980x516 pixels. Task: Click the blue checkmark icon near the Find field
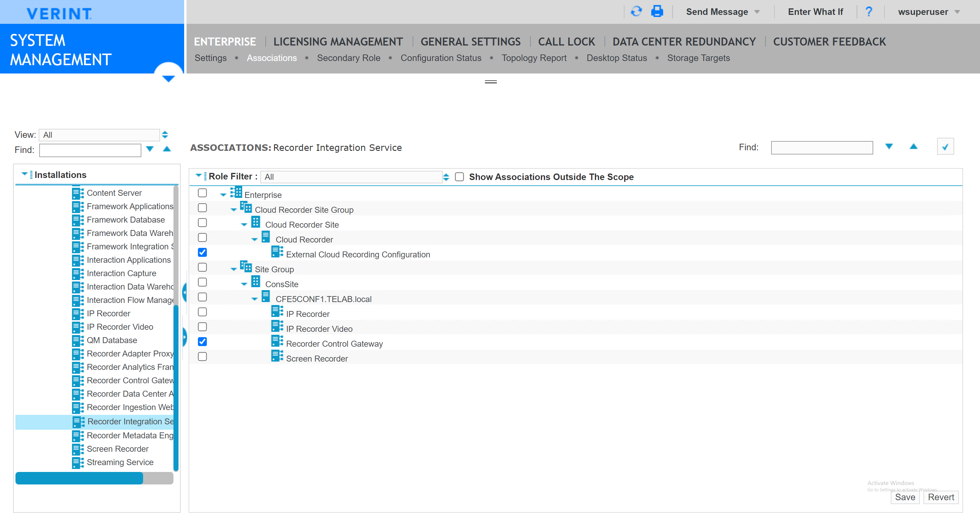pyautogui.click(x=946, y=146)
